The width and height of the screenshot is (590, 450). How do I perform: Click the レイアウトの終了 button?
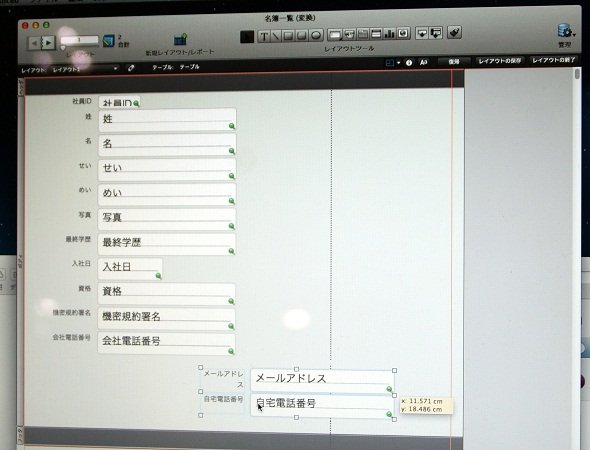pos(554,60)
